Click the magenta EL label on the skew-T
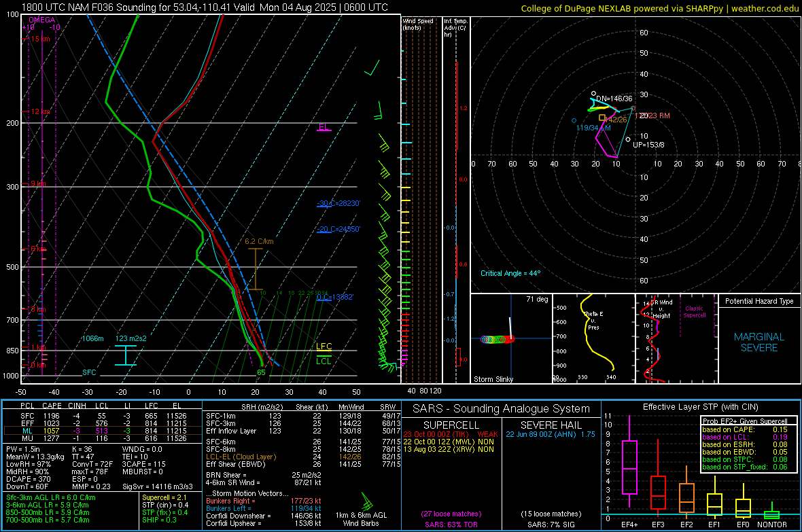This screenshot has width=802, height=532. coord(324,126)
